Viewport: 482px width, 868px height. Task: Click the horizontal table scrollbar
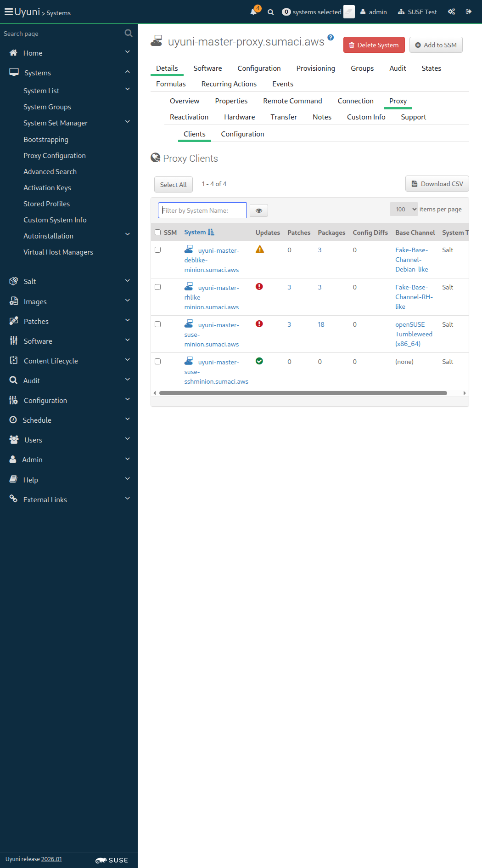pos(303,393)
